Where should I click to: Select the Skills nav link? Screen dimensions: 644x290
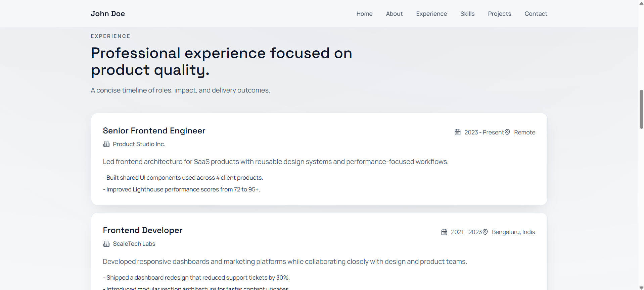(x=467, y=14)
